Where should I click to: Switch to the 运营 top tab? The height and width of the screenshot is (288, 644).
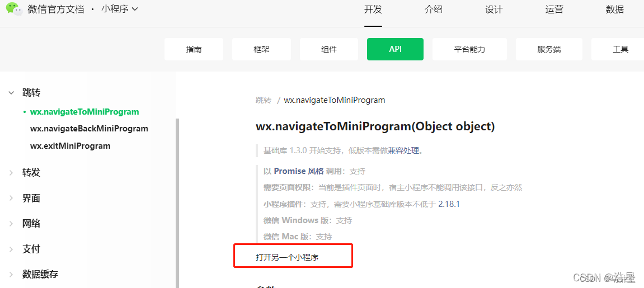(x=554, y=10)
